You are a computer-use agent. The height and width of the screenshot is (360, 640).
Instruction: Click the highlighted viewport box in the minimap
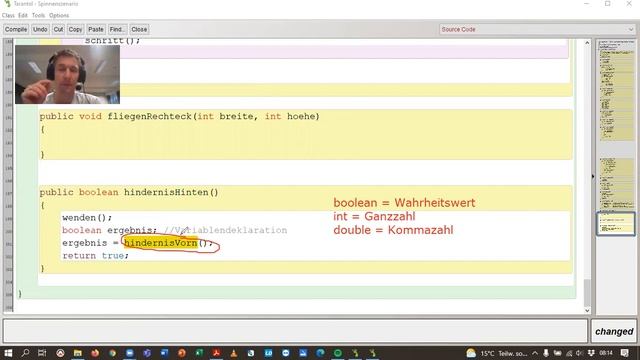(616, 224)
